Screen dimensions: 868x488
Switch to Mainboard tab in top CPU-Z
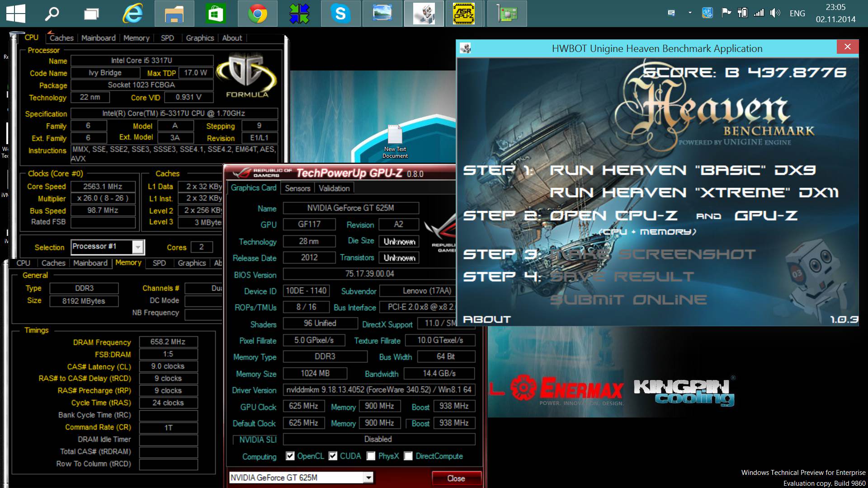98,38
